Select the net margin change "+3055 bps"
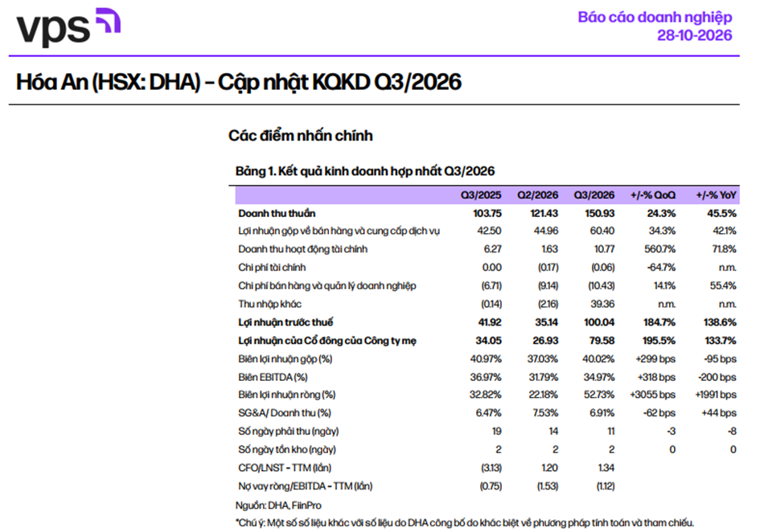Viewport: 760px width, 532px height. coord(652,395)
